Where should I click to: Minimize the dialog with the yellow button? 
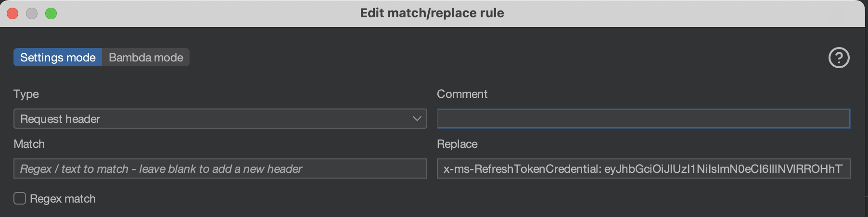(x=32, y=13)
